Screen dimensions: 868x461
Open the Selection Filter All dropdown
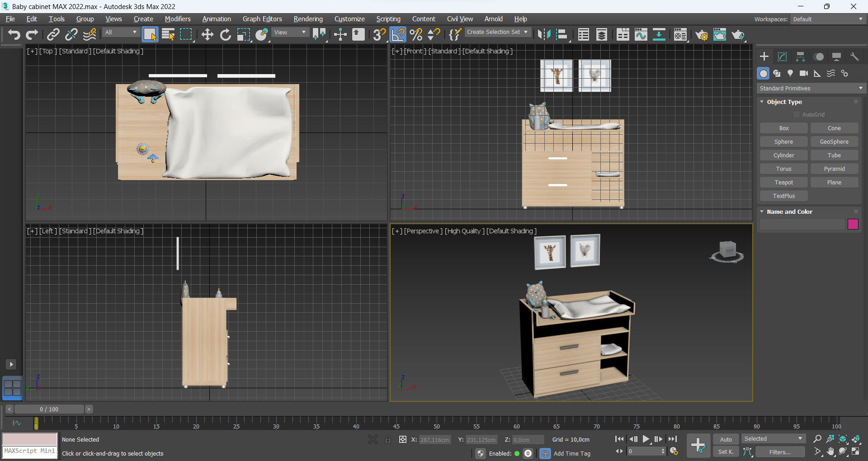[x=121, y=33]
